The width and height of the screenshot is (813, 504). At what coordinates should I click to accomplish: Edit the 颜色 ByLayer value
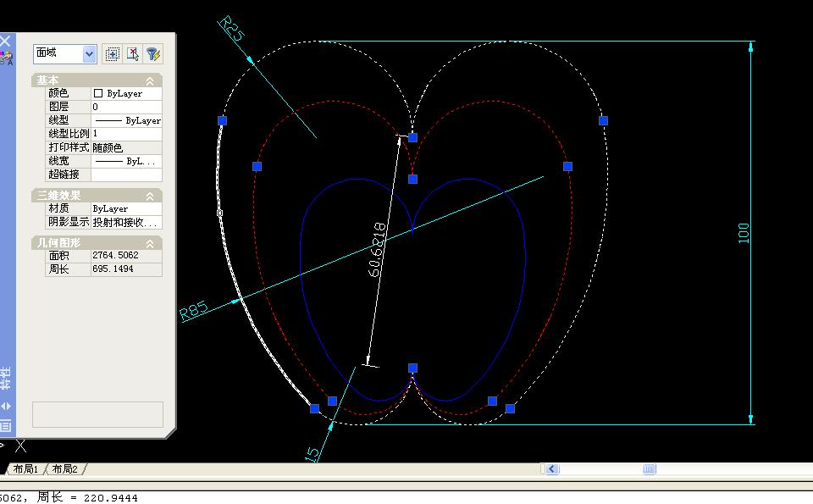(126, 93)
